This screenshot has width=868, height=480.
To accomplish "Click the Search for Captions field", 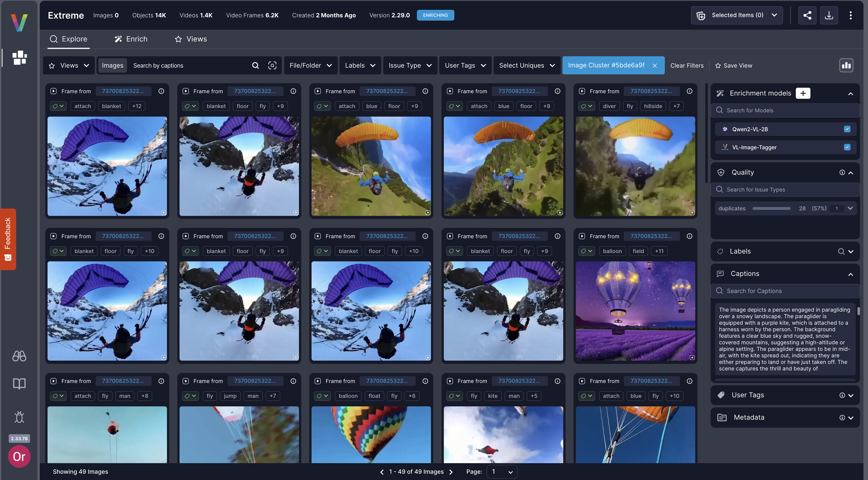I will [x=785, y=291].
